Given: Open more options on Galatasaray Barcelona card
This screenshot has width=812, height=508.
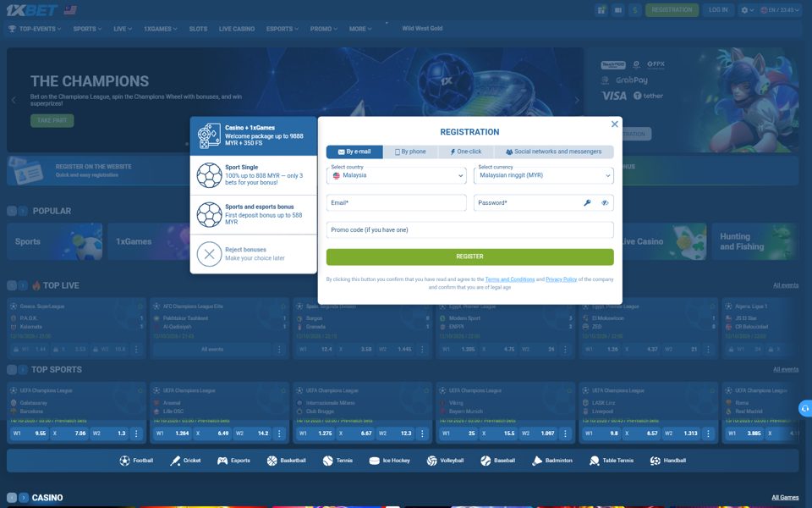Looking at the screenshot, I should tap(136, 433).
